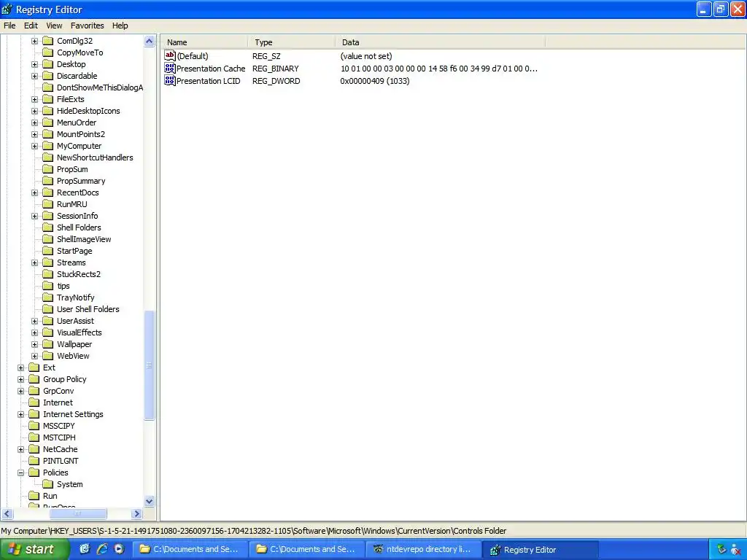
Task: Expand the UserAssist key
Action: (35, 321)
